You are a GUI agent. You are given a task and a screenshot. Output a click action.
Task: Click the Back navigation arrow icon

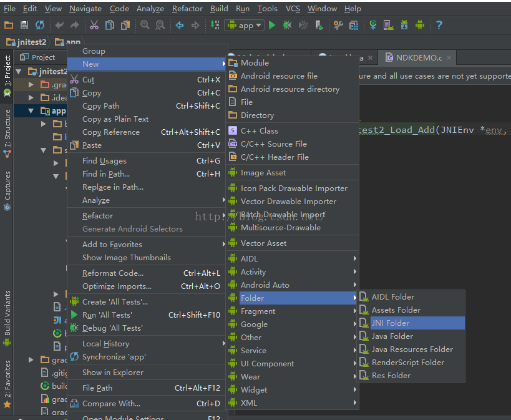point(180,25)
